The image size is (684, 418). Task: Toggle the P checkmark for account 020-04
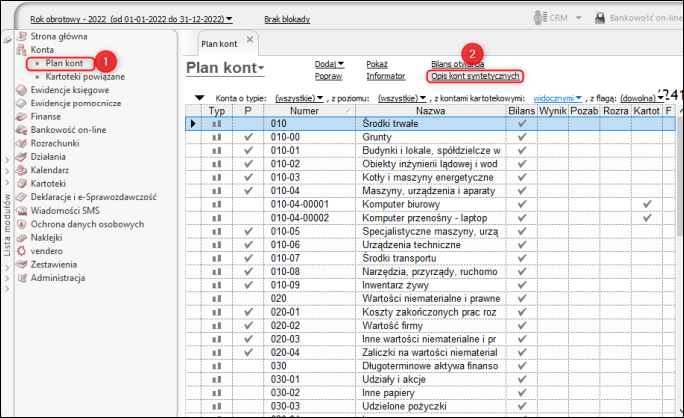248,353
